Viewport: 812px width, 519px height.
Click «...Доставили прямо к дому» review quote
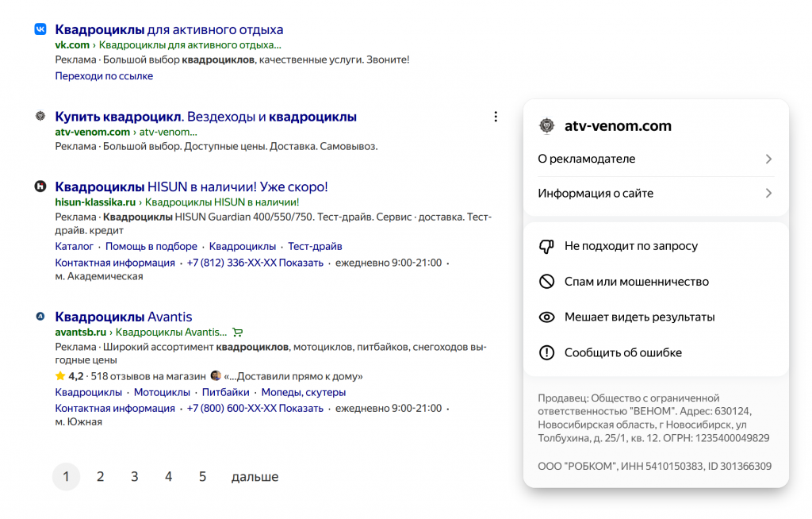click(293, 376)
